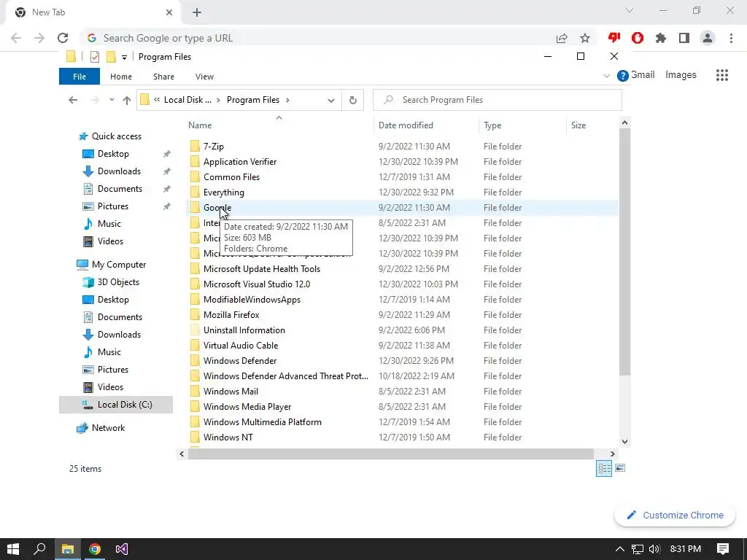Open the Share ribbon tab
Viewport: 747px width, 560px height.
click(163, 77)
